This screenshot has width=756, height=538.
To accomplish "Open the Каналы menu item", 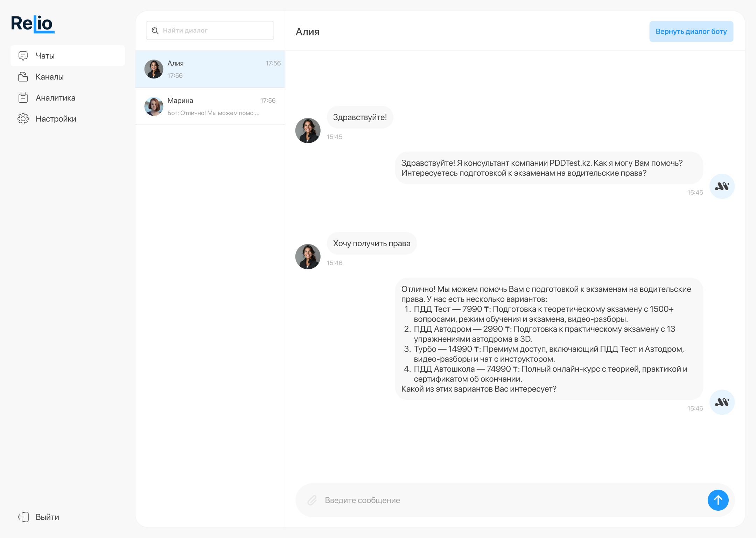I will (x=50, y=77).
